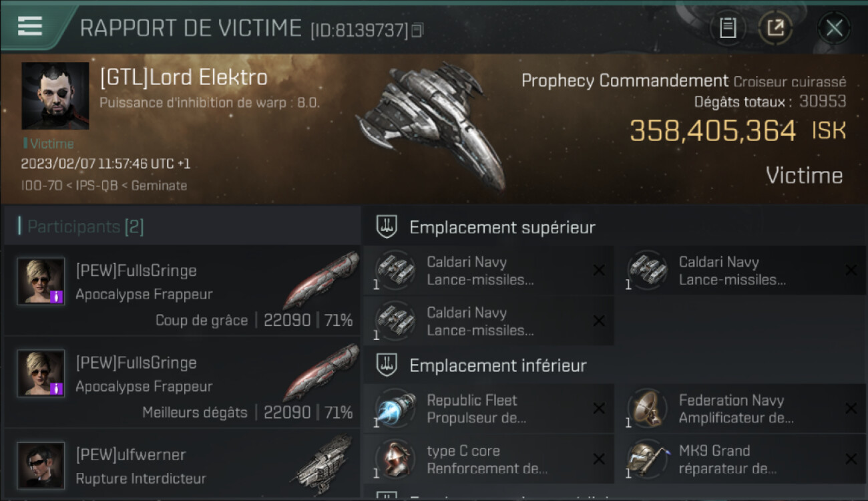
Task: Click the share export icon
Action: coord(775,28)
